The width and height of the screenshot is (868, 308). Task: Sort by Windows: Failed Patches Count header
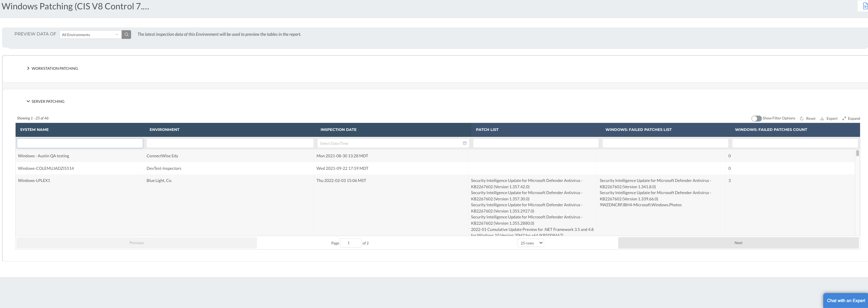tap(771, 130)
